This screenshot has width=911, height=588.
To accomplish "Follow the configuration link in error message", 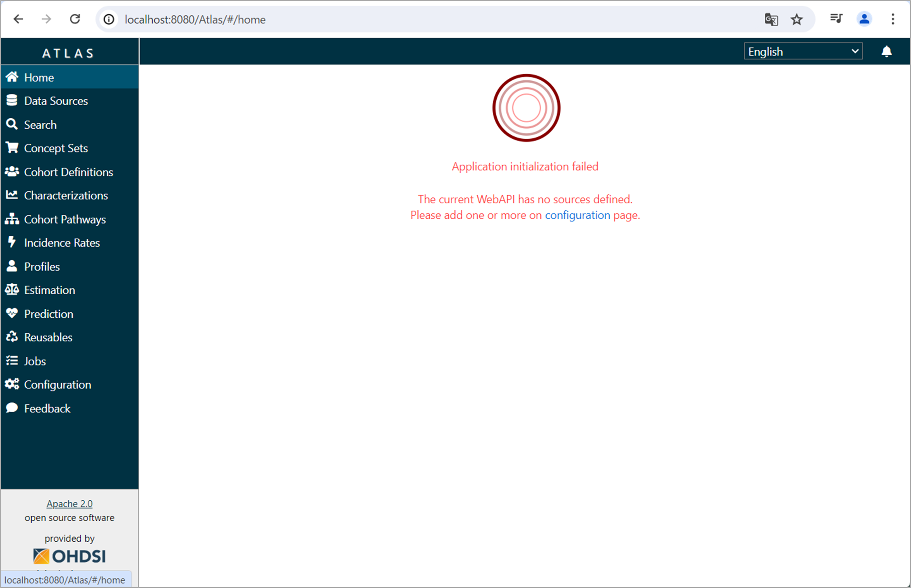I will (x=577, y=215).
